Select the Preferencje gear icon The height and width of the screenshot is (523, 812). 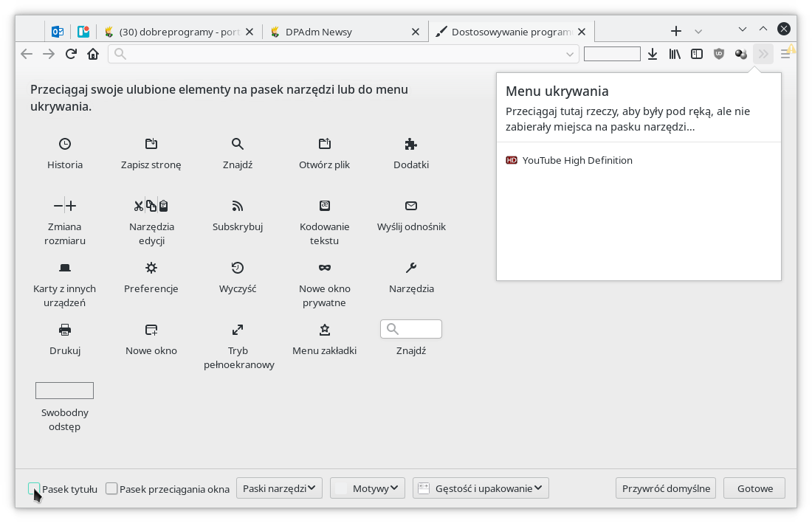[151, 268]
